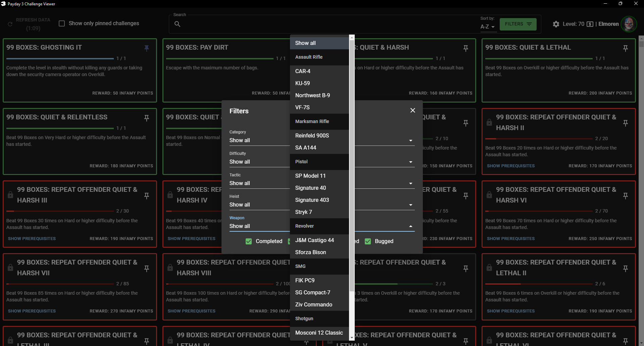The height and width of the screenshot is (346, 644).
Task: Show prerequisites for Quiet & Harsh VI
Action: coord(511,239)
